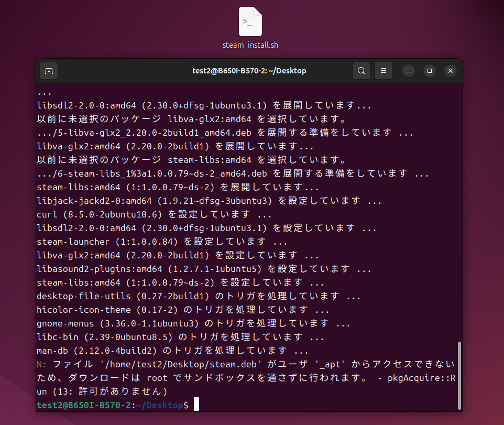Click the '/home/test2/Desktop/steam.deb' path text
Image resolution: width=504 pixels, height=425 pixels.
pos(180,364)
